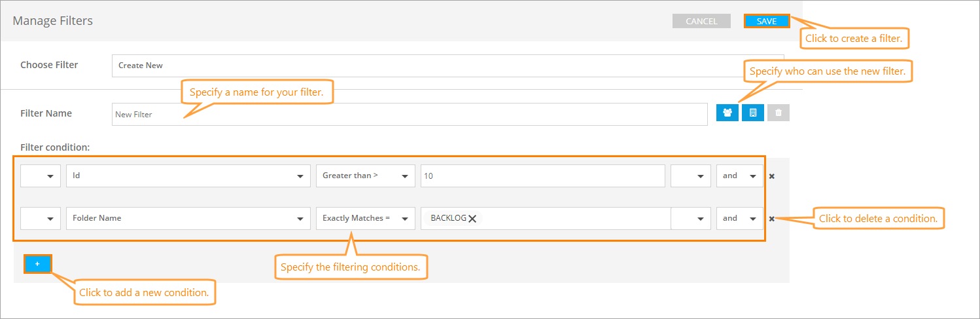Open opening-bracket dropdown in Id row

pos(41,176)
